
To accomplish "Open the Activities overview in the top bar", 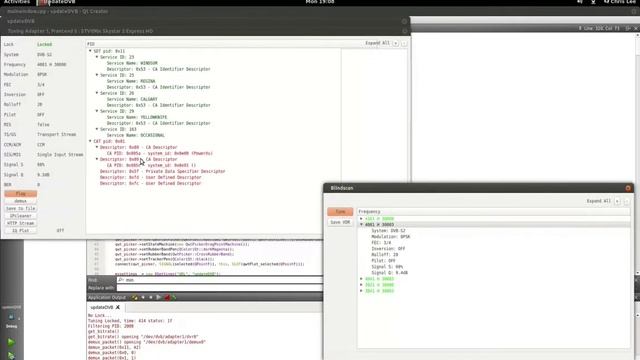I will (17, 2).
